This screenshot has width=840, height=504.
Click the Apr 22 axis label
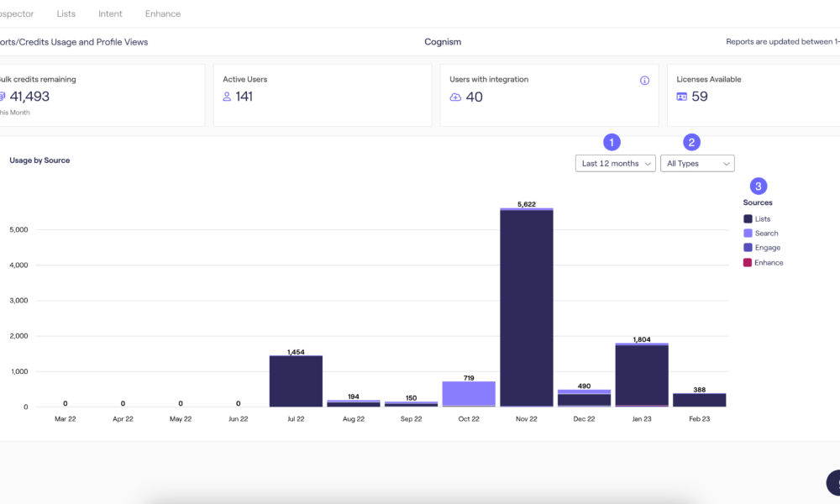123,419
